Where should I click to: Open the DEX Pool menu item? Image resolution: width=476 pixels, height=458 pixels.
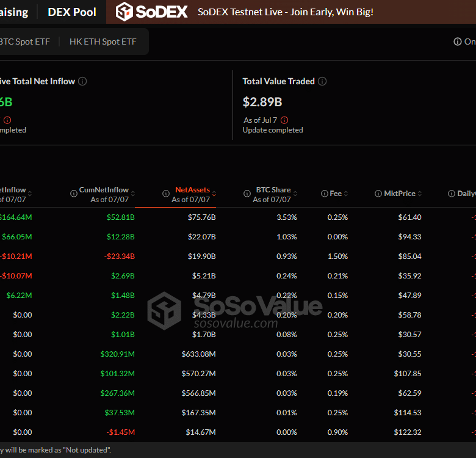click(72, 12)
